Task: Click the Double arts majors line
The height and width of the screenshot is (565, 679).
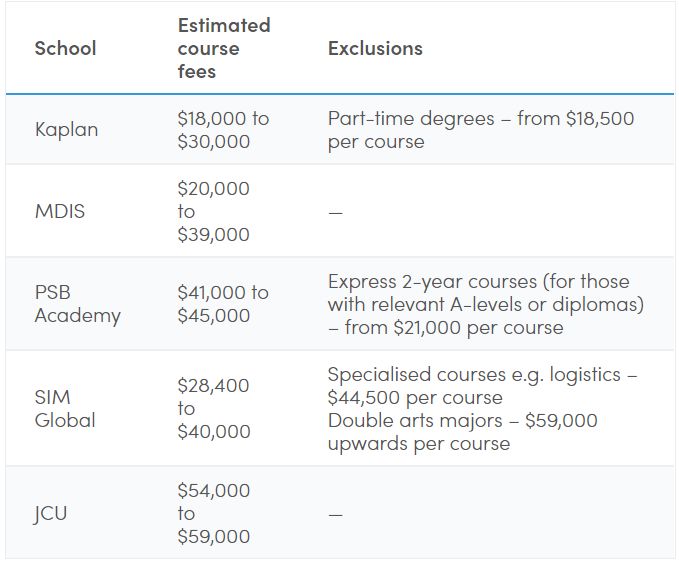Action: coord(462,420)
